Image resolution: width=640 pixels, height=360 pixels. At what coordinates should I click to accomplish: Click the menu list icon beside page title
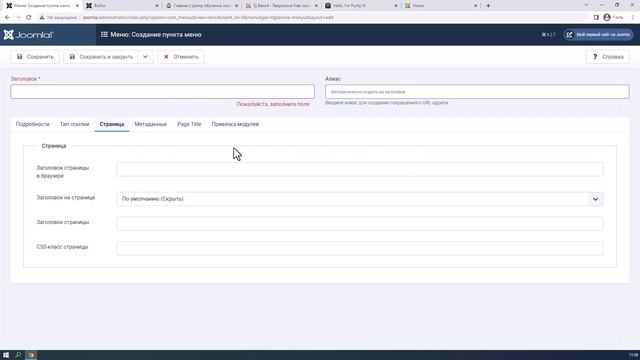[104, 35]
